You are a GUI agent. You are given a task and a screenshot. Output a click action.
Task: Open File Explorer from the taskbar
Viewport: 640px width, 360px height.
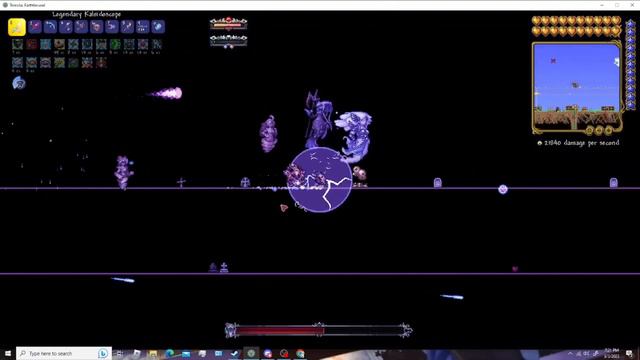coord(153,353)
